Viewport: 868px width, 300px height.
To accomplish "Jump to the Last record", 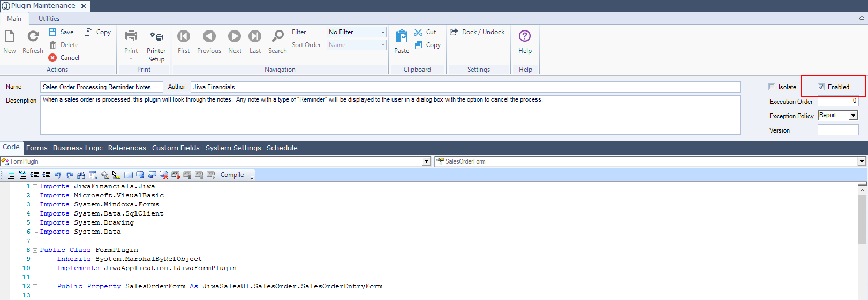I will click(x=255, y=36).
